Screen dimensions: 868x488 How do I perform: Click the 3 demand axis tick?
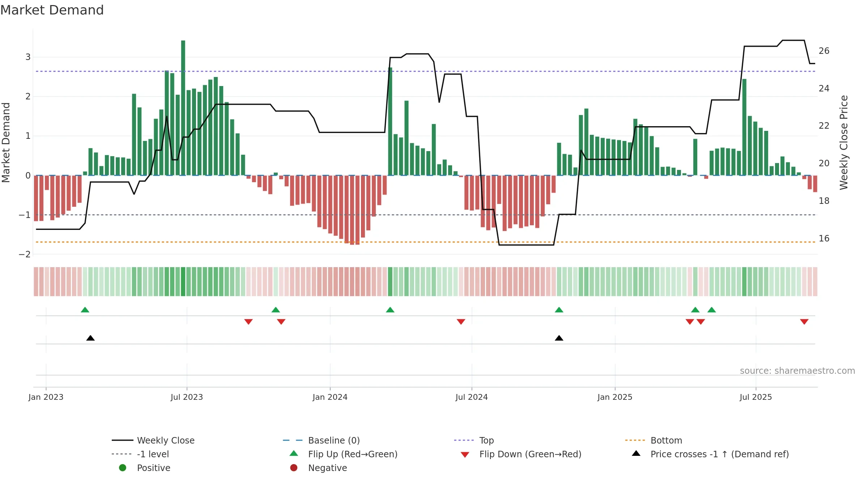tap(28, 57)
